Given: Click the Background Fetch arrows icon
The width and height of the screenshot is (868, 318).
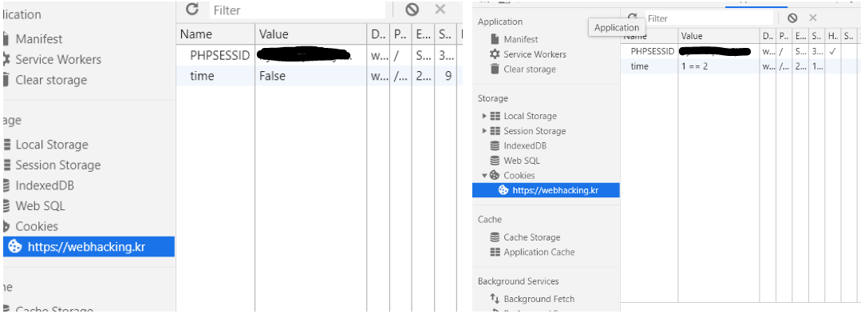Looking at the screenshot, I should (x=495, y=299).
